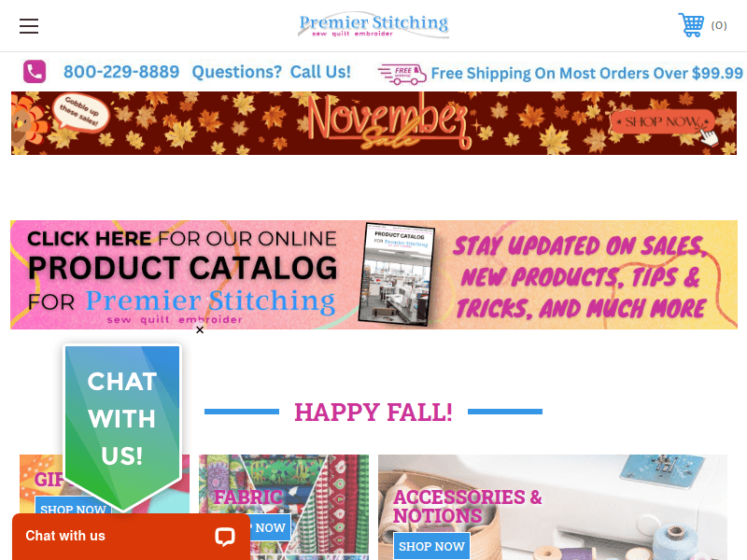
Task: Click the Fabric category image
Action: (x=284, y=507)
